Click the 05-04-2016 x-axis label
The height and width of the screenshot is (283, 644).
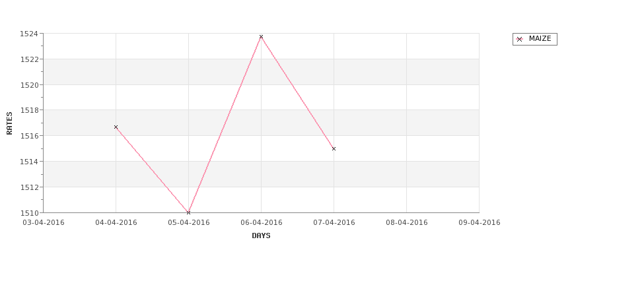(x=189, y=222)
